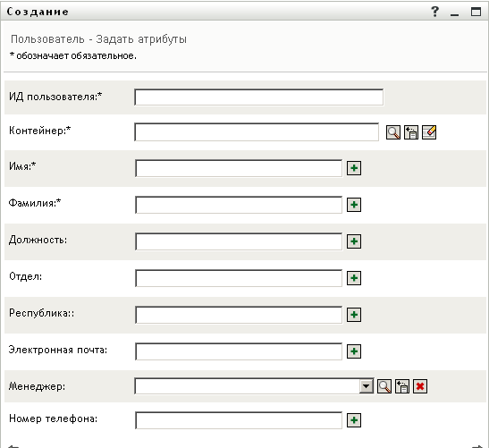Remove Менеджер value with red X icon
The height and width of the screenshot is (448, 489).
tap(420, 386)
